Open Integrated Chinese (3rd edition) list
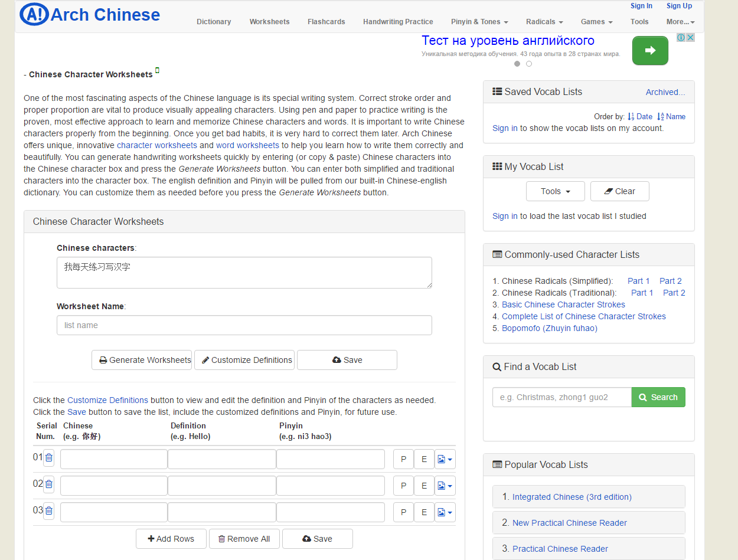Image resolution: width=738 pixels, height=560 pixels. (572, 497)
